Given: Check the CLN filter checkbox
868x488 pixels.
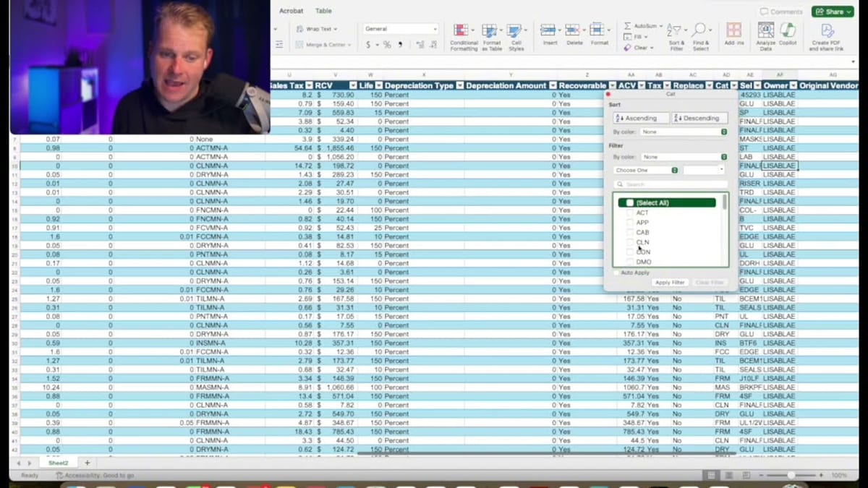Looking at the screenshot, I should coord(630,242).
